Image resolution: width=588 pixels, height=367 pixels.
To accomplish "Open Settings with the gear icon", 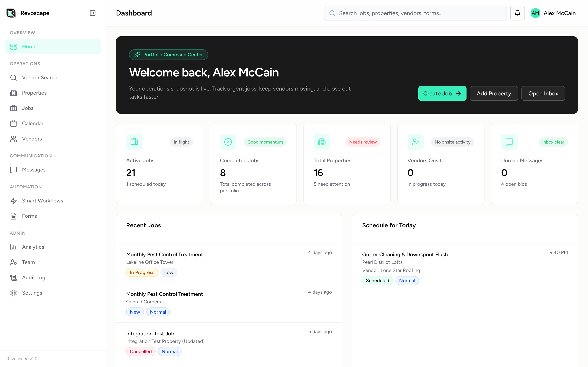I will pos(13,293).
